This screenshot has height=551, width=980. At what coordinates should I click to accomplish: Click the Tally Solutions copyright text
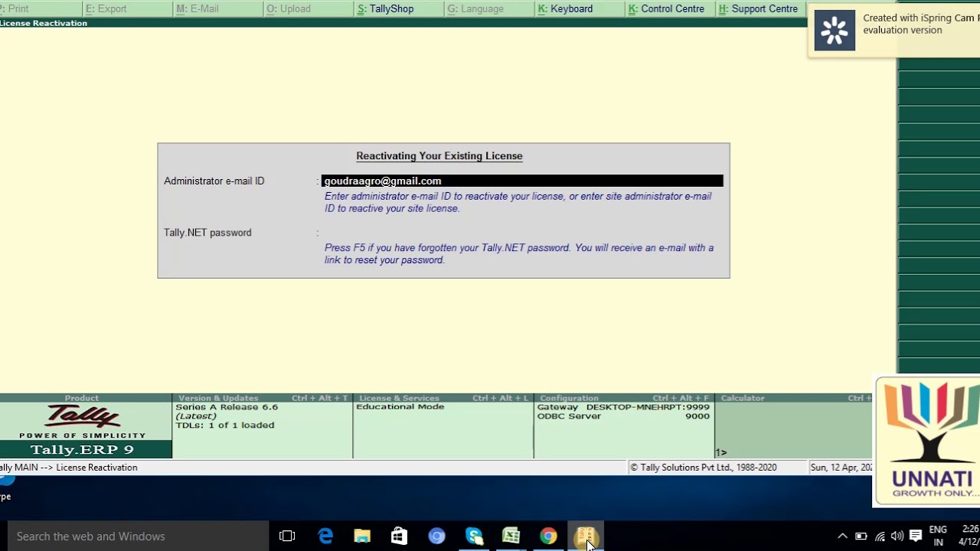(x=703, y=468)
